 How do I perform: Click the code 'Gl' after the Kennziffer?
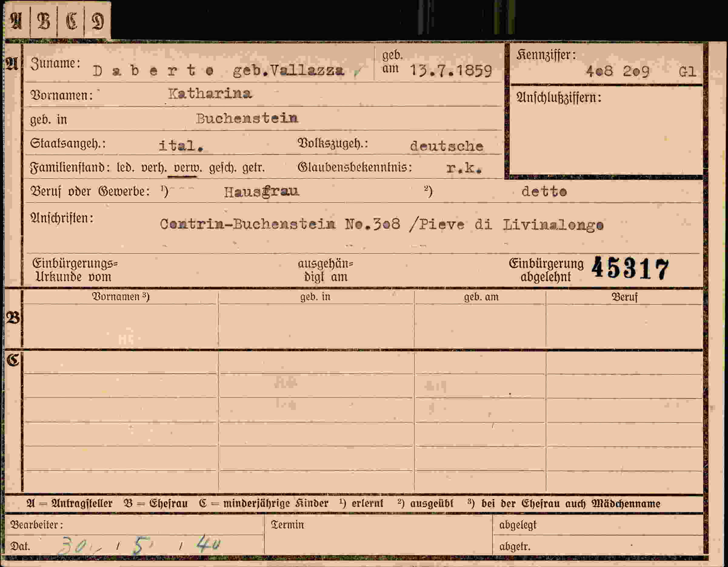[x=687, y=72]
